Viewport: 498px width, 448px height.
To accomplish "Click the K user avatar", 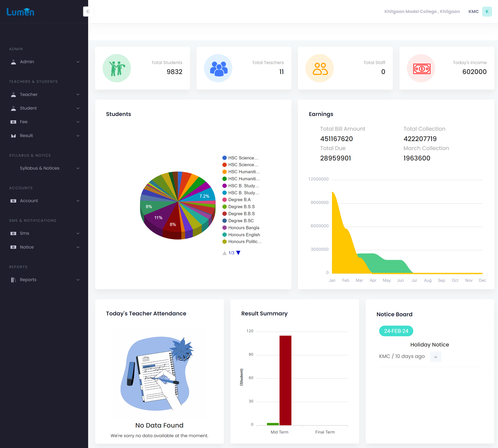I will pyautogui.click(x=487, y=11).
